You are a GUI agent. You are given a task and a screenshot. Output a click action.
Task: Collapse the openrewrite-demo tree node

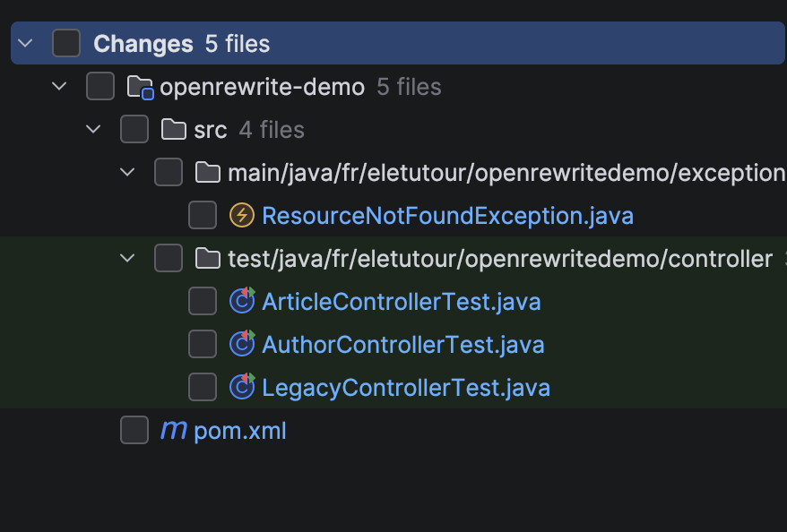point(59,87)
